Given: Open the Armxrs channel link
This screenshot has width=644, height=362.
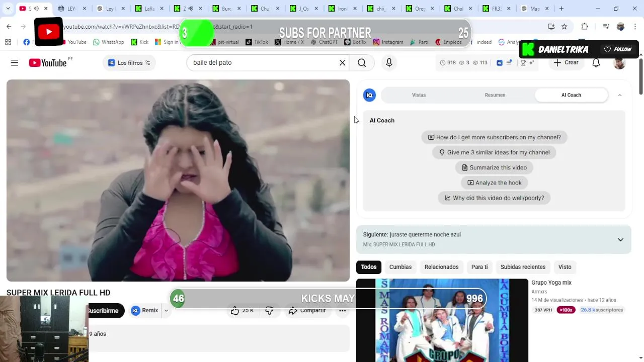Looking at the screenshot, I should click(539, 292).
